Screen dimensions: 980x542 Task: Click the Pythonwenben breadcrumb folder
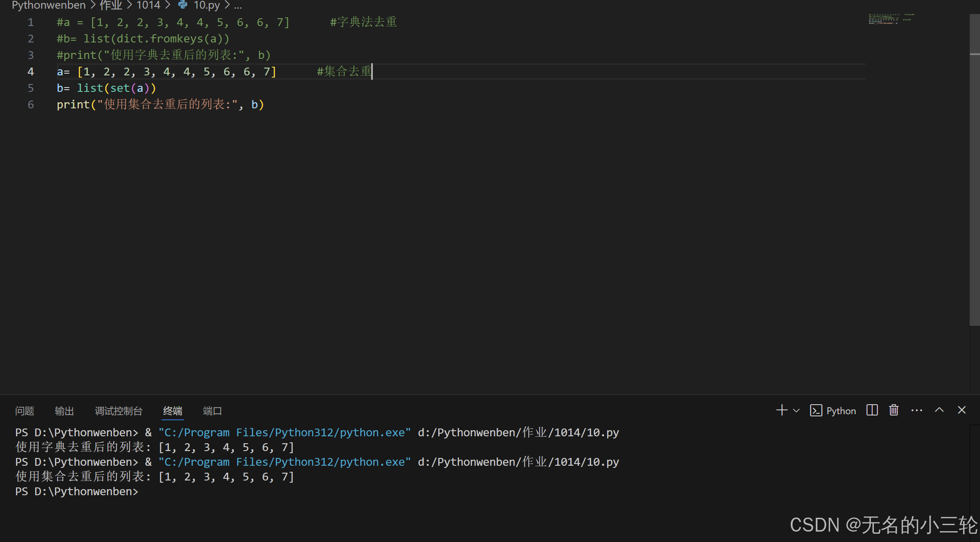[x=49, y=5]
